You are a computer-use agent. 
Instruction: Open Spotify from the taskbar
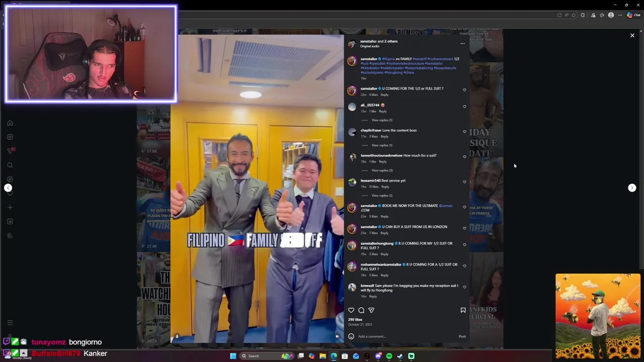389,356
